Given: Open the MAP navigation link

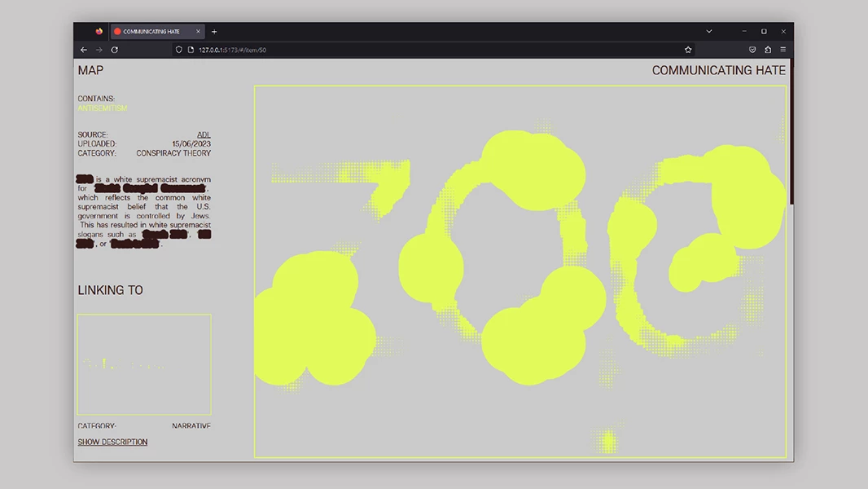Looking at the screenshot, I should coord(90,70).
